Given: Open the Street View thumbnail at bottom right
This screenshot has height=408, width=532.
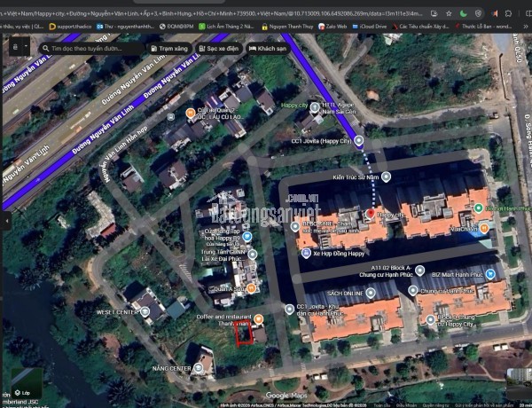Looking at the screenshot, I should (520, 383).
